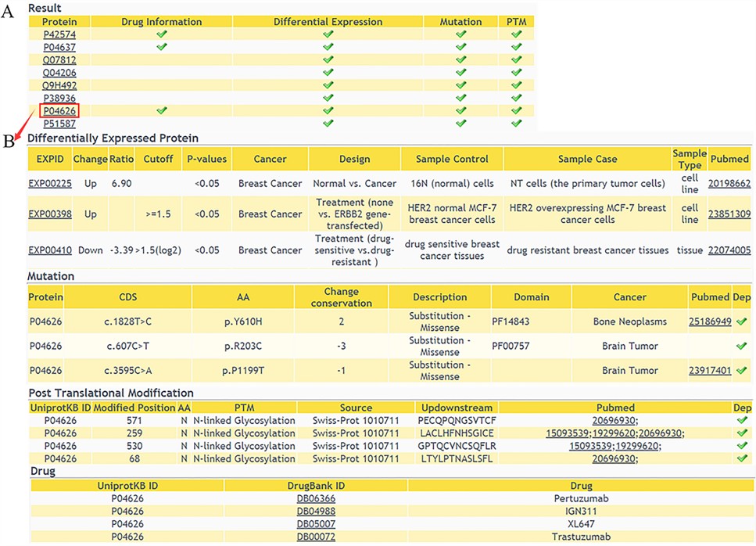This screenshot has width=756, height=546.
Task: Open Pubmed reference 25186949
Action: click(710, 321)
